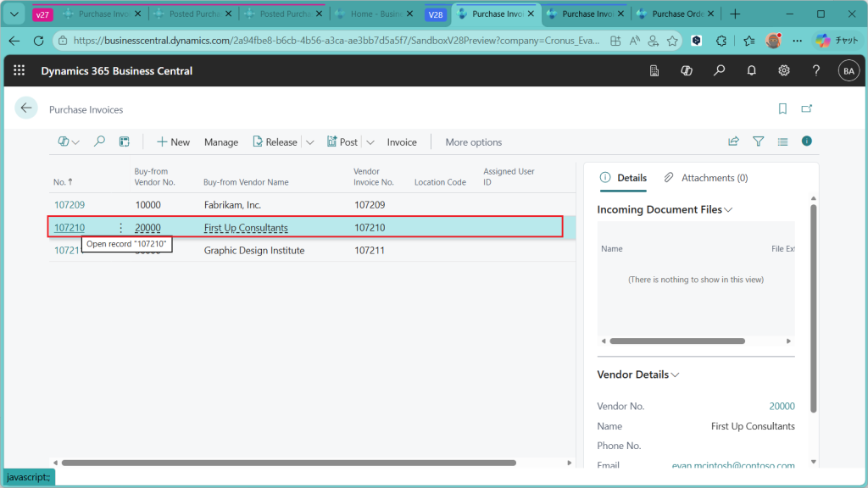Open notifications bell in the header
868x488 pixels.
tap(751, 71)
